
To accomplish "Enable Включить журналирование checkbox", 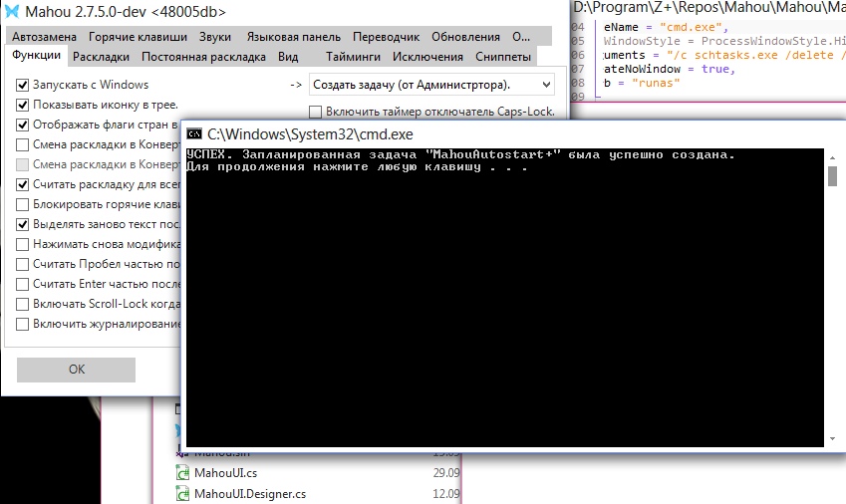I will point(22,324).
